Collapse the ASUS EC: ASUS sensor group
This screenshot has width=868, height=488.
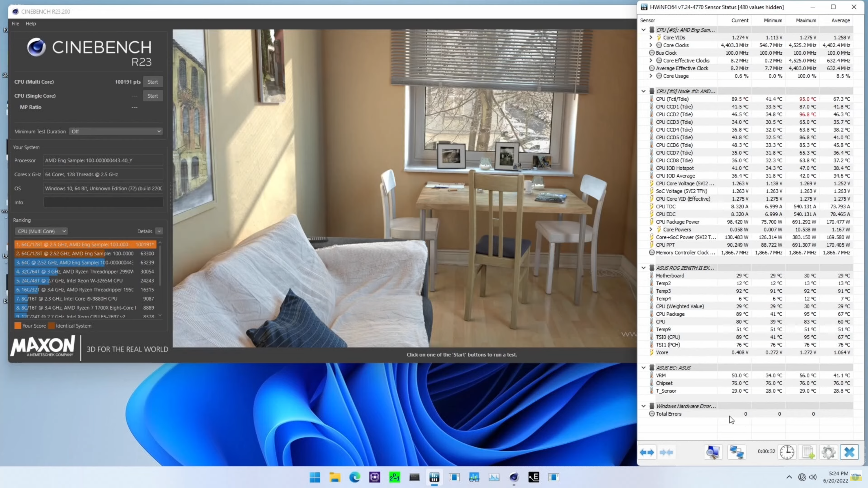point(643,368)
